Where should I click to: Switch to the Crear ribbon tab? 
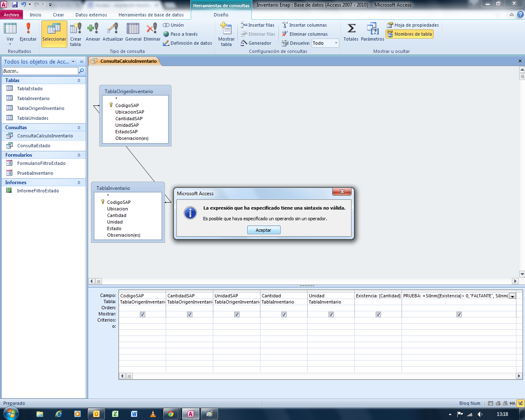[x=58, y=15]
